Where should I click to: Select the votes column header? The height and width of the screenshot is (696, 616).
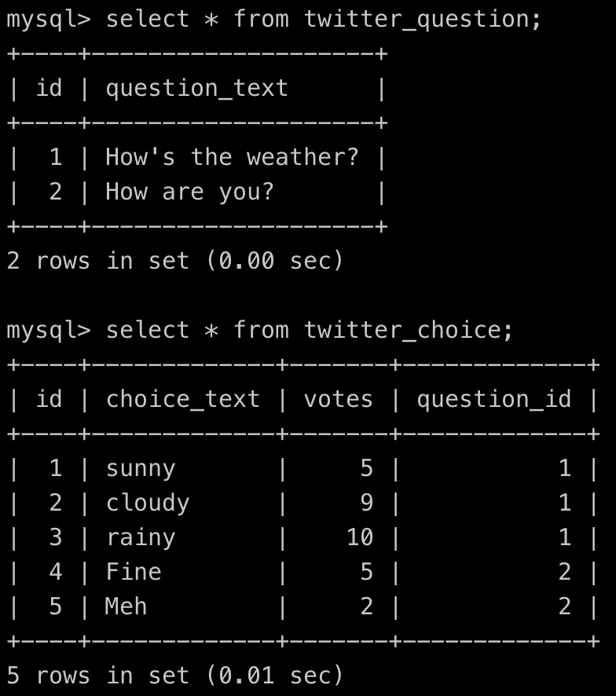(x=338, y=400)
